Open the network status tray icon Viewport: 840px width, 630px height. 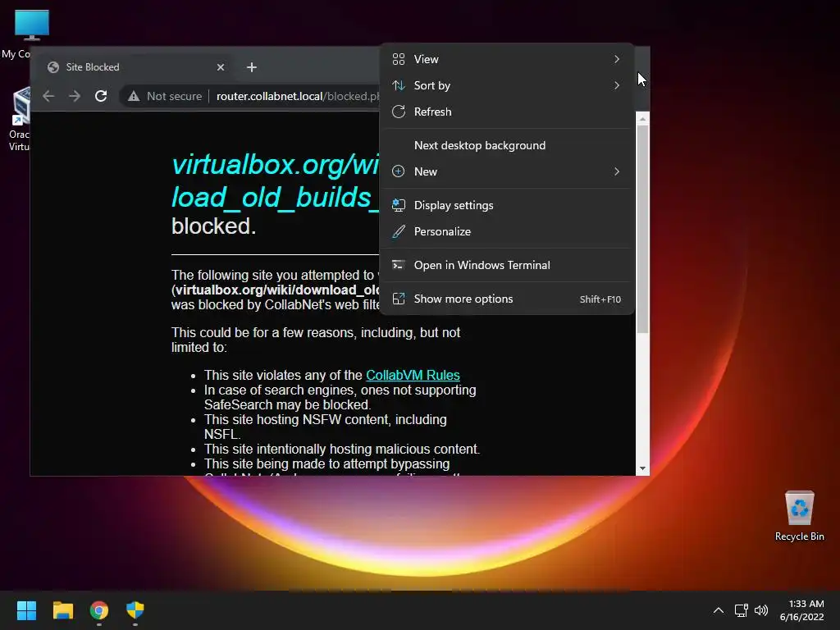[741, 610]
